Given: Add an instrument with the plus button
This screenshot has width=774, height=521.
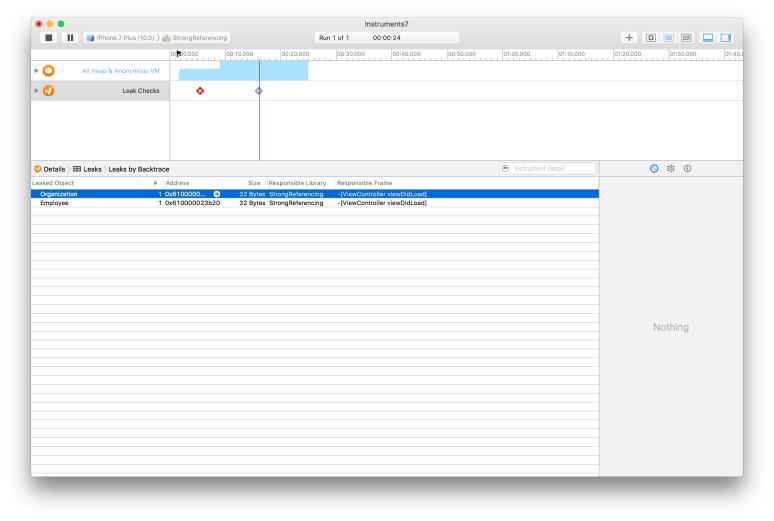Looking at the screenshot, I should click(x=629, y=38).
